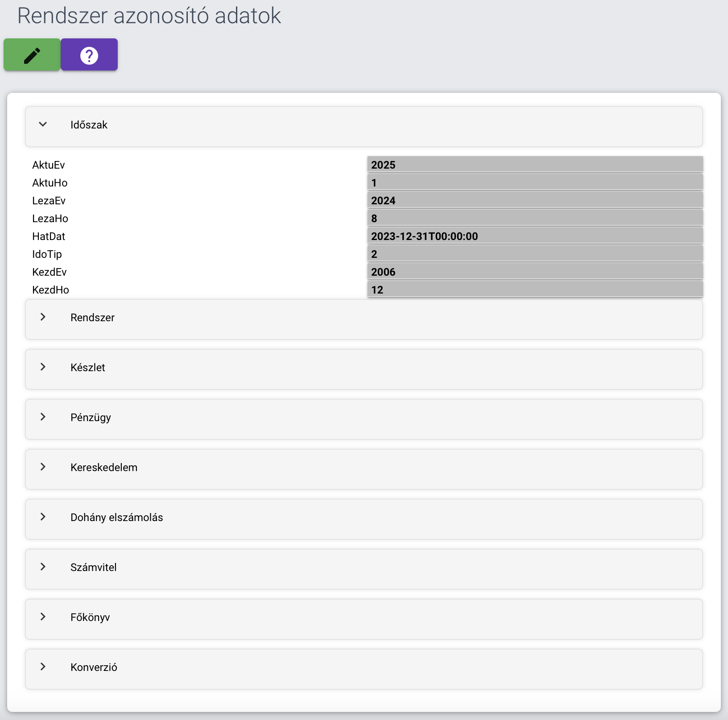Click the IdoTip value field
This screenshot has width=728, height=720.
pyautogui.click(x=535, y=254)
